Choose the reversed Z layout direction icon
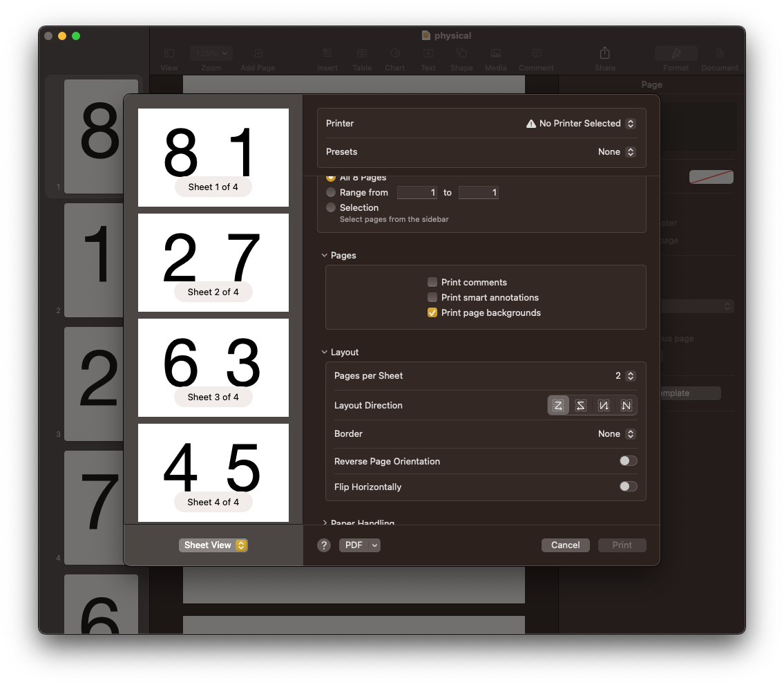The height and width of the screenshot is (685, 784). tap(581, 406)
